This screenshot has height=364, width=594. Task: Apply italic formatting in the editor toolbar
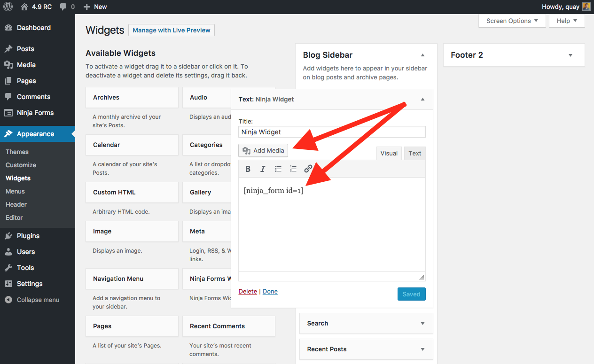(263, 168)
